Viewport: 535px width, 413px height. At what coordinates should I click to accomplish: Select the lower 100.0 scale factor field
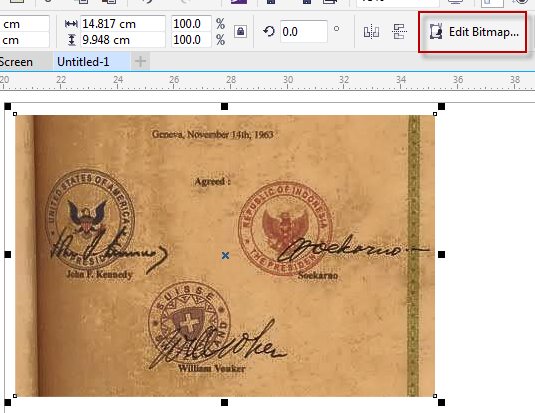(191, 40)
